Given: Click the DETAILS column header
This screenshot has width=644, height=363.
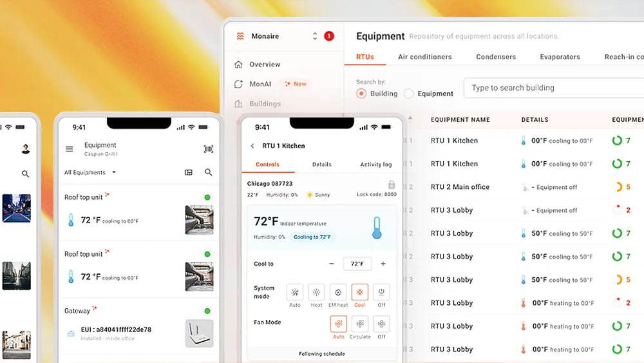Looking at the screenshot, I should click(x=535, y=120).
